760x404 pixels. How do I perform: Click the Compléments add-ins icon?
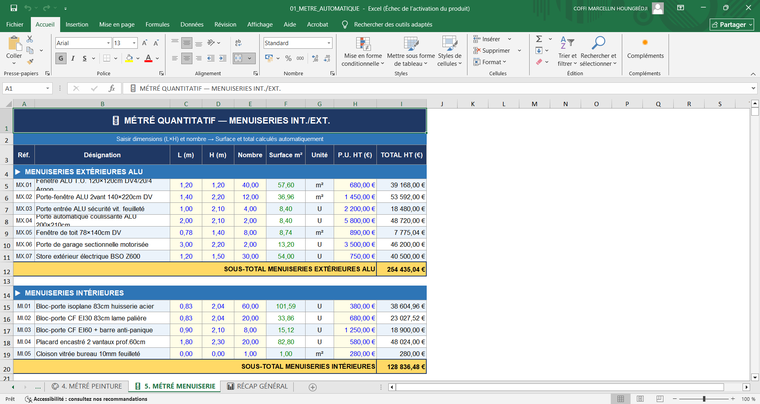[644, 43]
